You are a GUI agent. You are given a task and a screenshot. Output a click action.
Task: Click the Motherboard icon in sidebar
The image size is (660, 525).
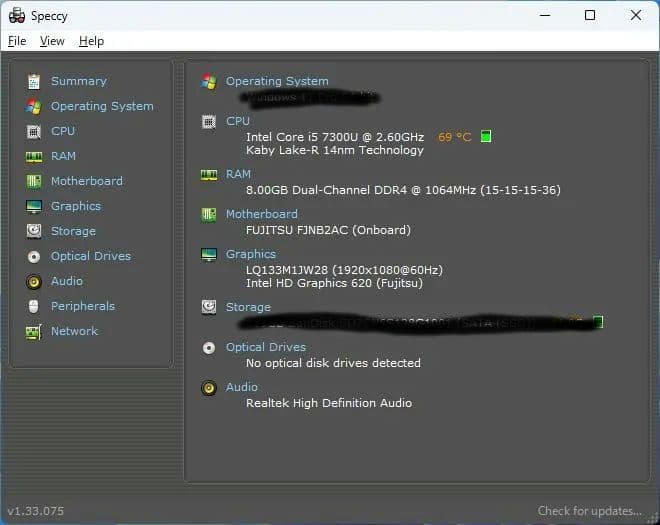coord(34,181)
